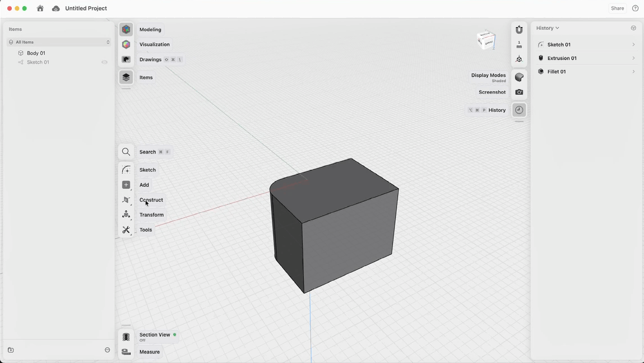Image resolution: width=644 pixels, height=363 pixels.
Task: Click the Drawings label
Action: tap(150, 59)
